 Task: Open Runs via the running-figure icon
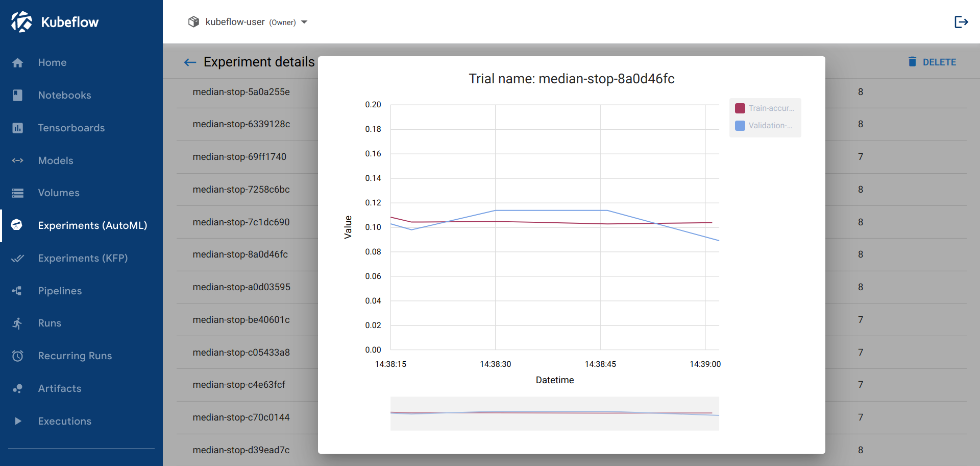click(18, 323)
